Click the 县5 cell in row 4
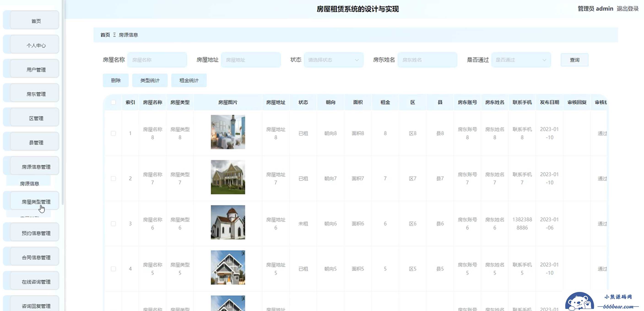Viewport: 644px width, 311px height. click(440, 269)
